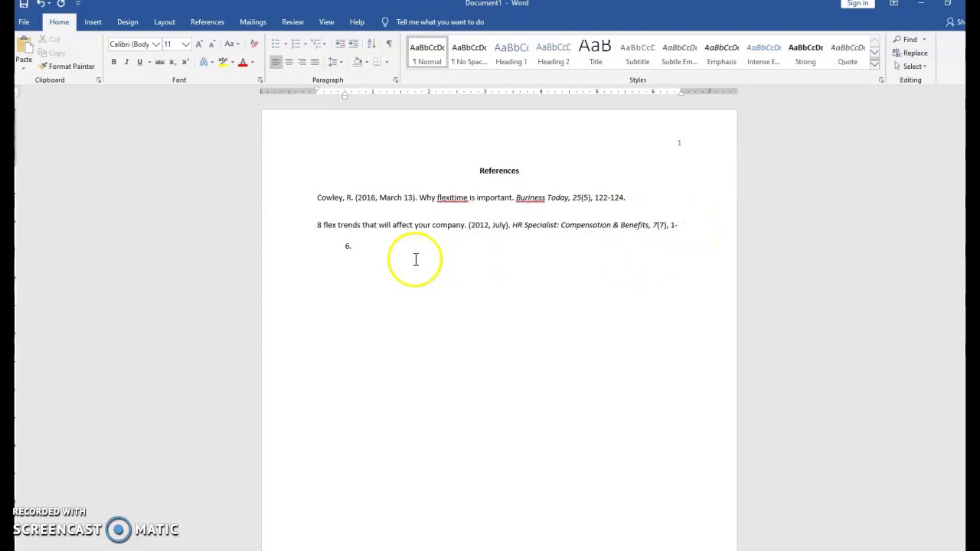Start a bulleted list
Image resolution: width=980 pixels, height=551 pixels.
pyautogui.click(x=276, y=44)
